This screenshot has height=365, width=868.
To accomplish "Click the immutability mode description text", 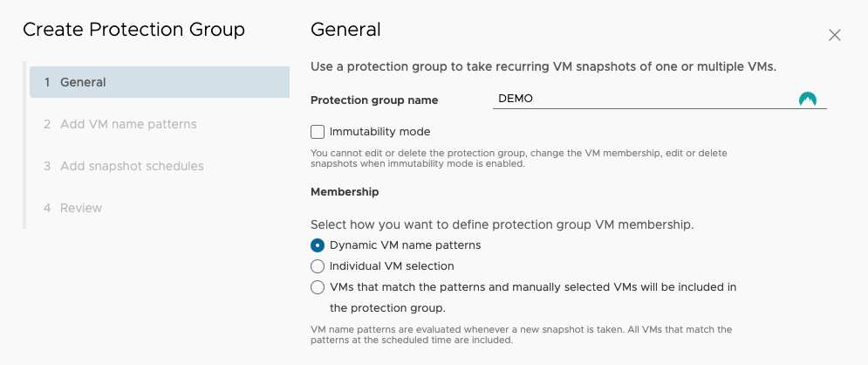I will coord(519,158).
